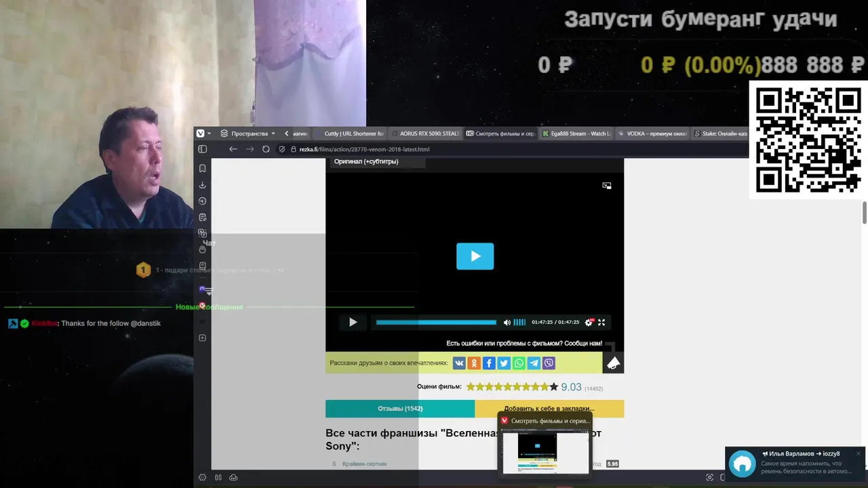Open video quality settings gear
This screenshot has width=868, height=488.
tap(589, 323)
